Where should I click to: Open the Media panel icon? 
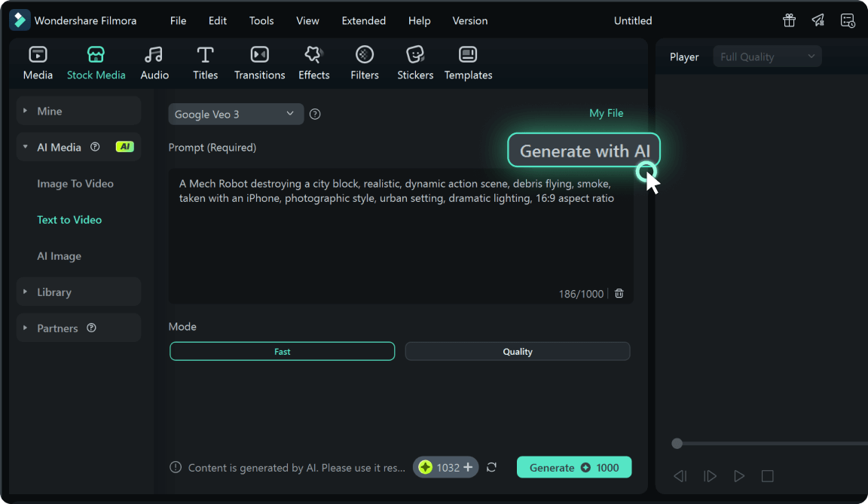(x=38, y=54)
